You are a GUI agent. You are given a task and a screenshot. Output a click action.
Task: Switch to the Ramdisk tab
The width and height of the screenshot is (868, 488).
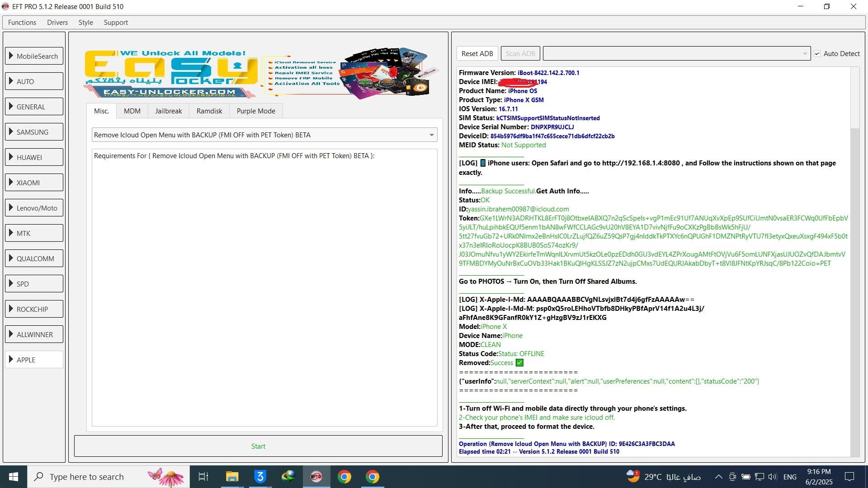(209, 111)
